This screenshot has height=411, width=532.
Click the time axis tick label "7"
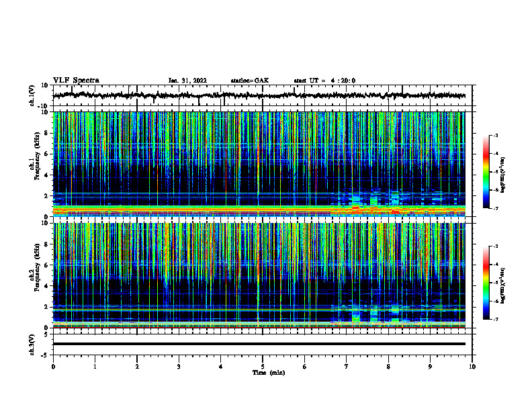(x=347, y=367)
